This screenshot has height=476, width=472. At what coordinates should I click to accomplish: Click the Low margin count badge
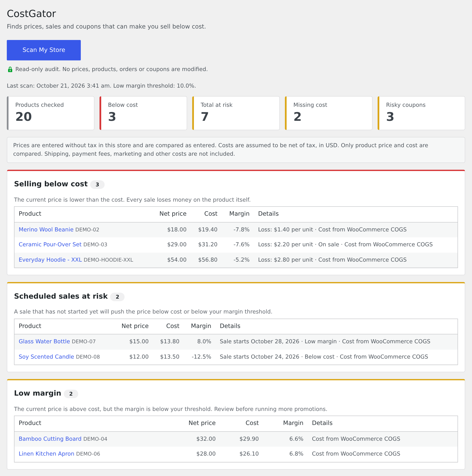pyautogui.click(x=71, y=394)
